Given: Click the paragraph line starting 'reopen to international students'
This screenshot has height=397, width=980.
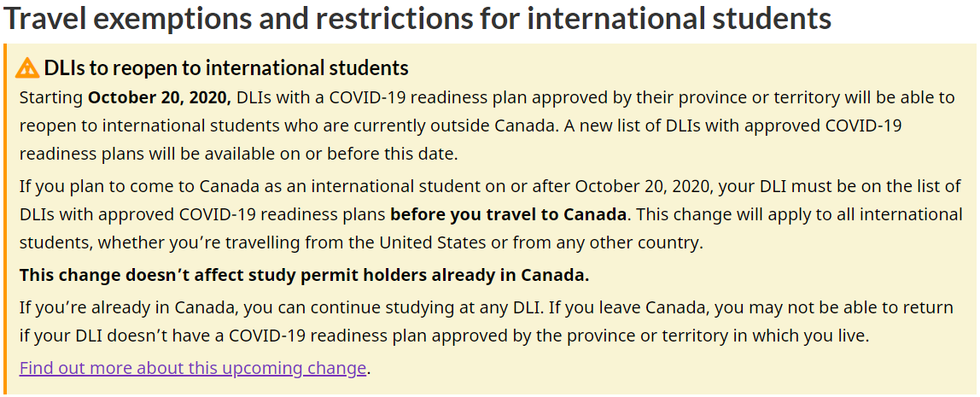Looking at the screenshot, I should pos(461,126).
